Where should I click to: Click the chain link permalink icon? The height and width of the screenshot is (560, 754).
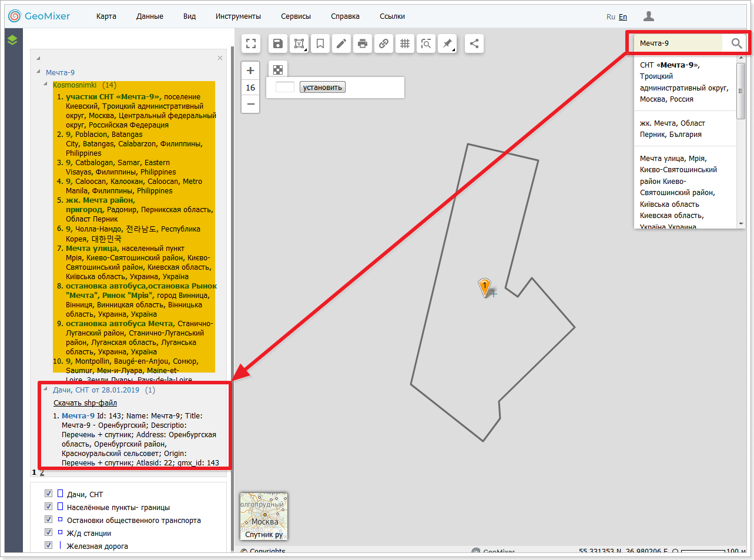pos(384,43)
